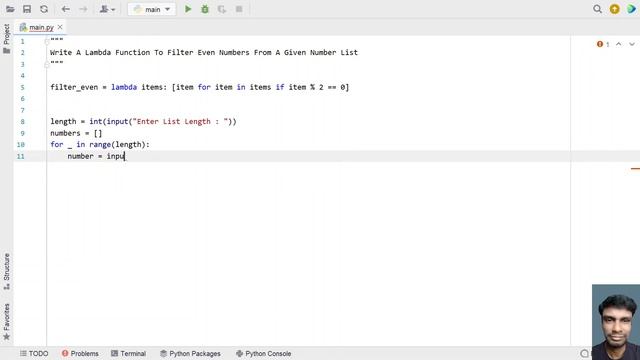
Task: Click 'range' on line 10
Action: coord(100,144)
